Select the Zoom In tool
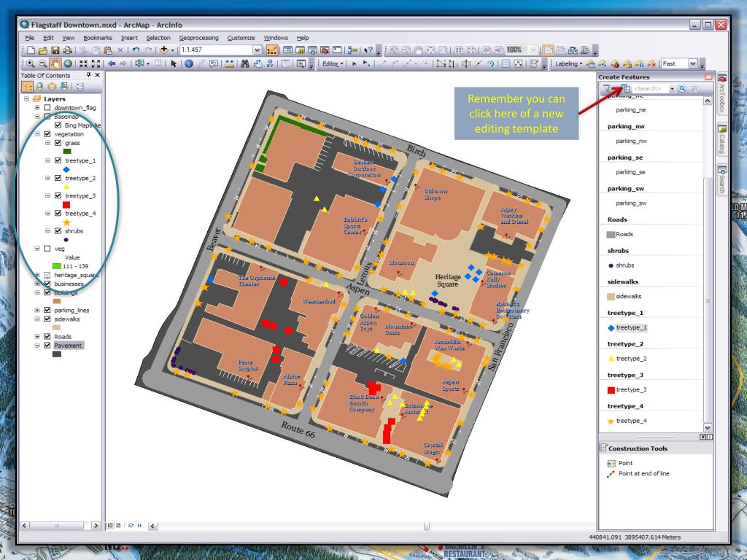The width and height of the screenshot is (747, 560). pyautogui.click(x=29, y=63)
